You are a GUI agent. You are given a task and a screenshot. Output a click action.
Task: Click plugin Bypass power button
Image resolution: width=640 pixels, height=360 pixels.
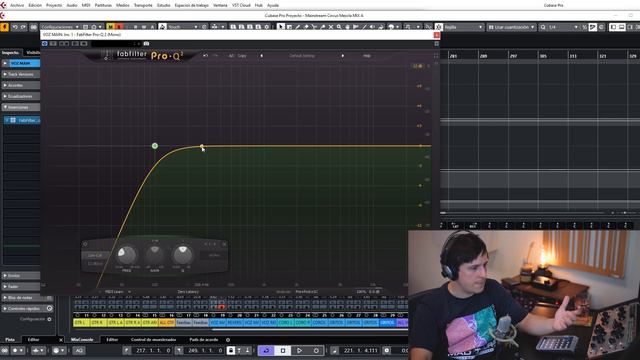(x=45, y=44)
